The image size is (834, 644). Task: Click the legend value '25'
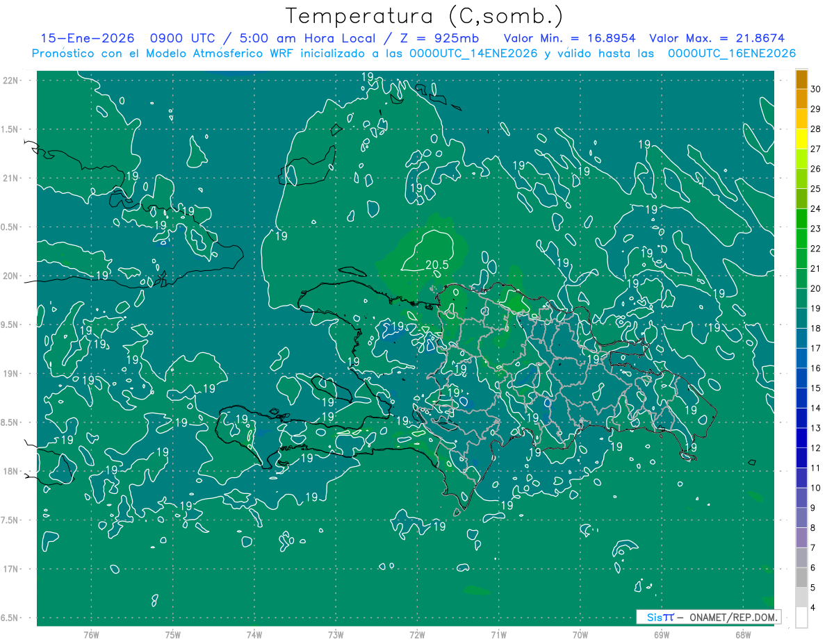coord(816,189)
